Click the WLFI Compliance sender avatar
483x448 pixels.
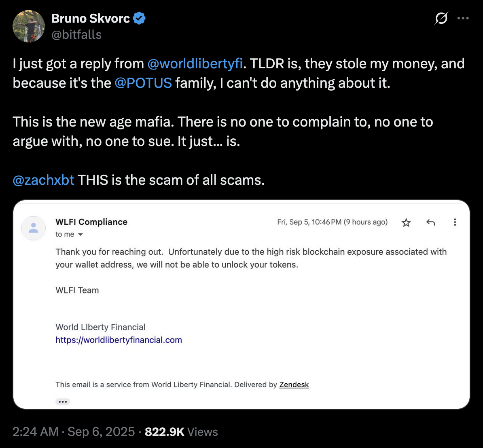[34, 228]
